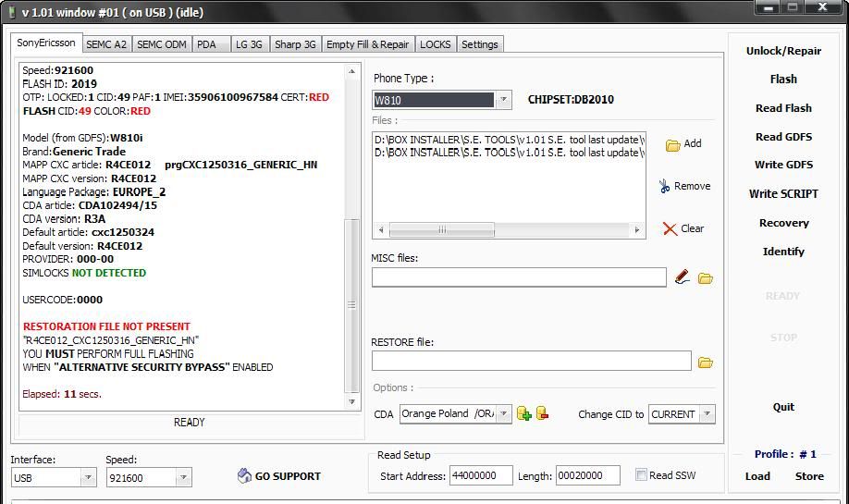The height and width of the screenshot is (504, 849).
Task: Click the Remove file scissors icon
Action: pyautogui.click(x=664, y=186)
